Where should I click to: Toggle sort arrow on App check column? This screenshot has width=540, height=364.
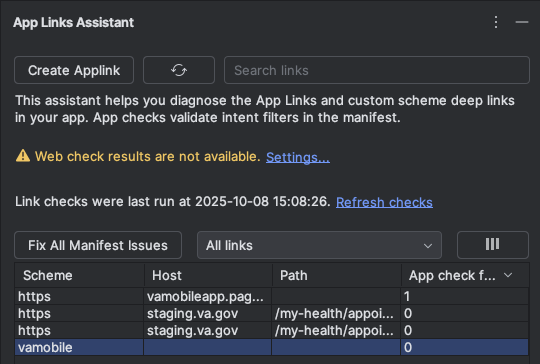[508, 275]
